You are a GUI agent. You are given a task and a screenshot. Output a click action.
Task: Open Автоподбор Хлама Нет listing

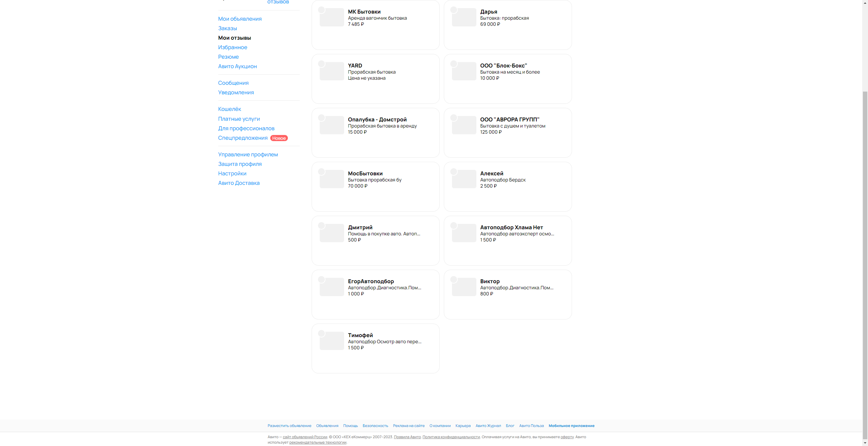(511, 228)
